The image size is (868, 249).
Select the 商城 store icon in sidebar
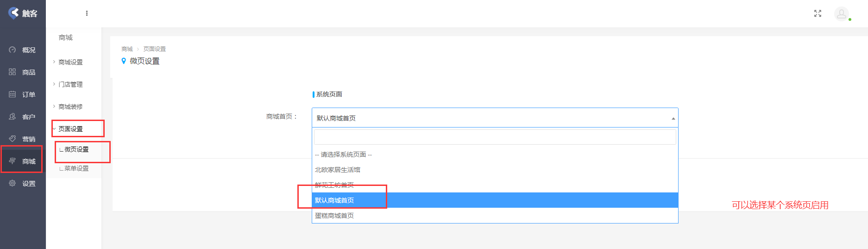click(13, 161)
